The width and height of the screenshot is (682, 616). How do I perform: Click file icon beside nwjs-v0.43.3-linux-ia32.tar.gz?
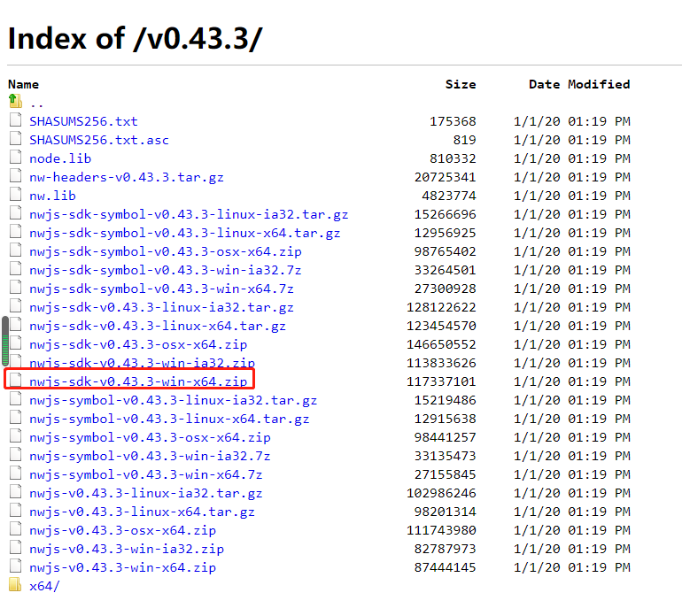click(x=16, y=491)
